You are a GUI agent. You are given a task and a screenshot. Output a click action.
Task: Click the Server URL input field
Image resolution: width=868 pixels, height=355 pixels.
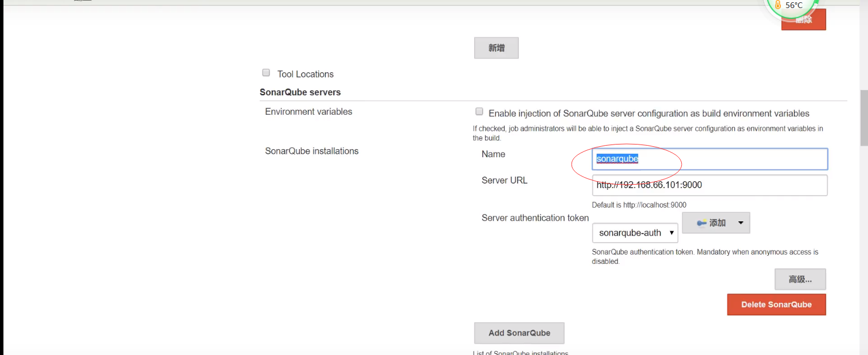710,185
